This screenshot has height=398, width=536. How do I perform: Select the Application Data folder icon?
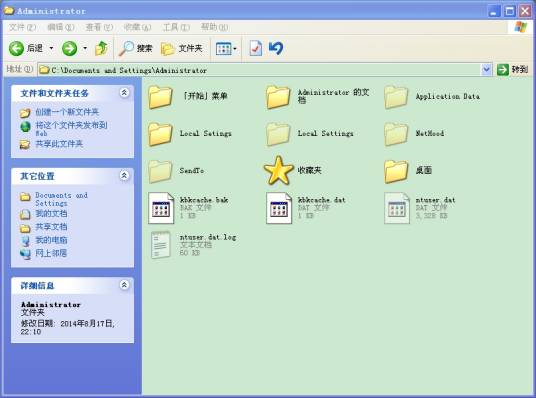[x=396, y=97]
